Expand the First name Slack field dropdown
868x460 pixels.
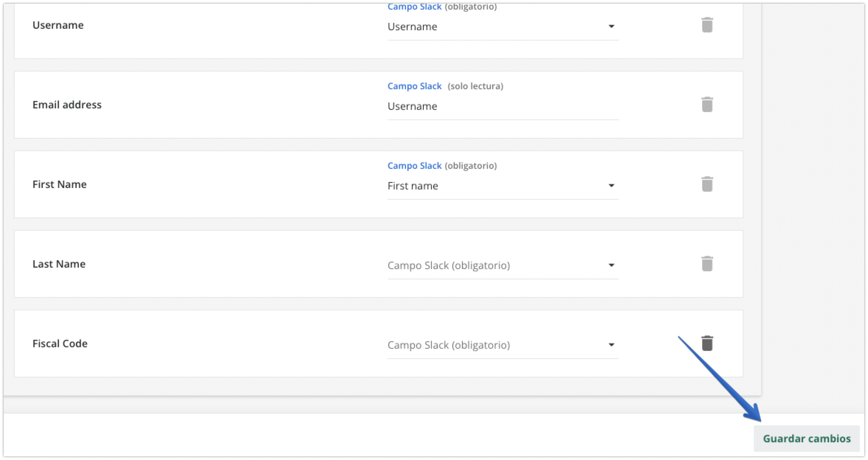click(x=611, y=186)
